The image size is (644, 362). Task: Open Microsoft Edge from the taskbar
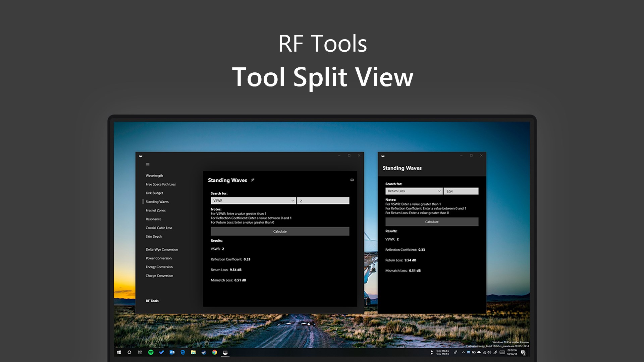182,353
